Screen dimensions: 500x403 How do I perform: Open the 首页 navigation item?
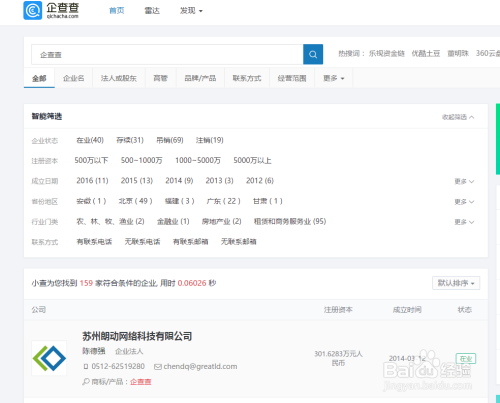117,11
